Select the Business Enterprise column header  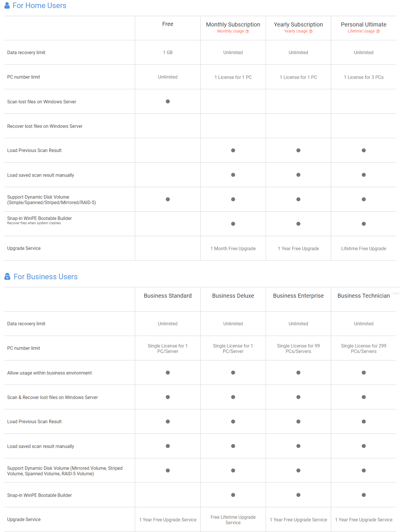pyautogui.click(x=298, y=296)
